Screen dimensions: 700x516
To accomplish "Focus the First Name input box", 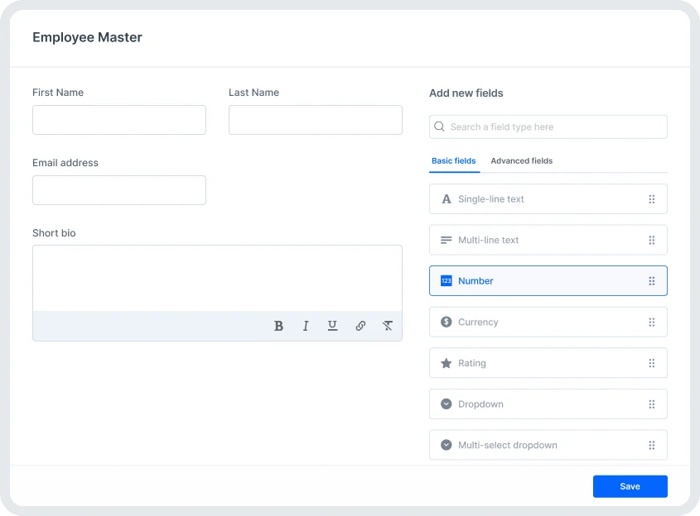I will [119, 120].
